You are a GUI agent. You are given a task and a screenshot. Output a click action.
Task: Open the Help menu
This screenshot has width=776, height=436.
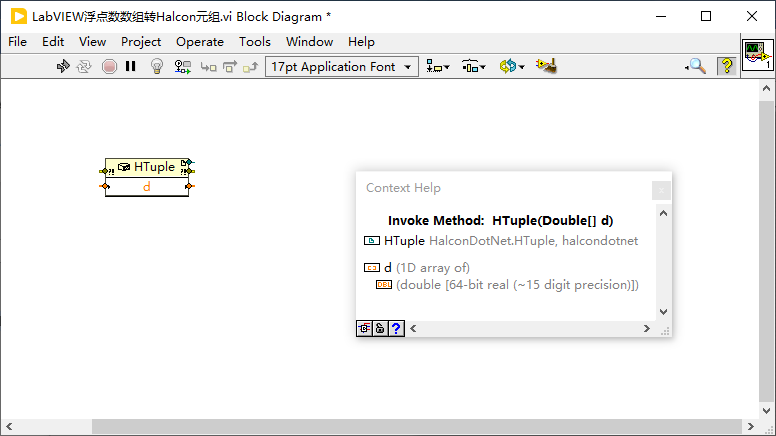pyautogui.click(x=361, y=42)
